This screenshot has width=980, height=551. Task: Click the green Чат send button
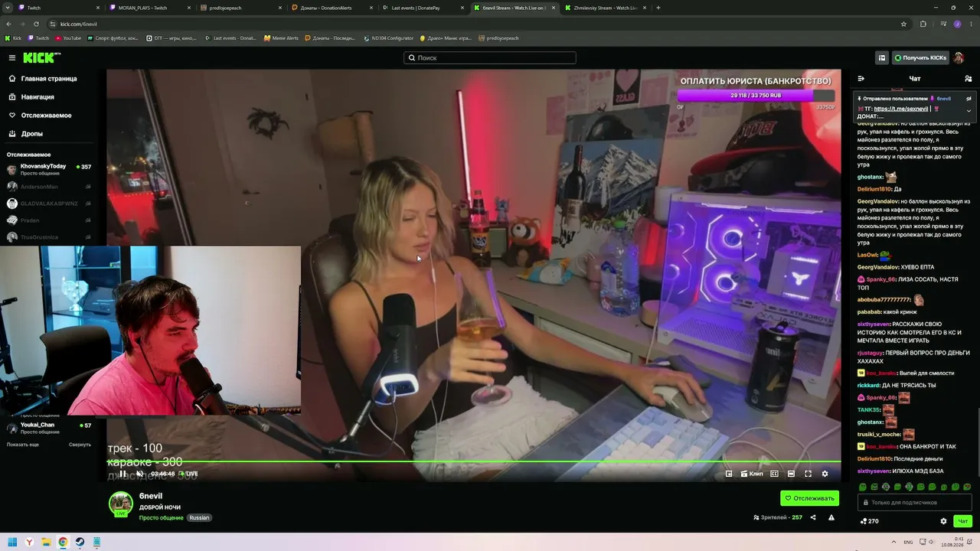pyautogui.click(x=962, y=521)
